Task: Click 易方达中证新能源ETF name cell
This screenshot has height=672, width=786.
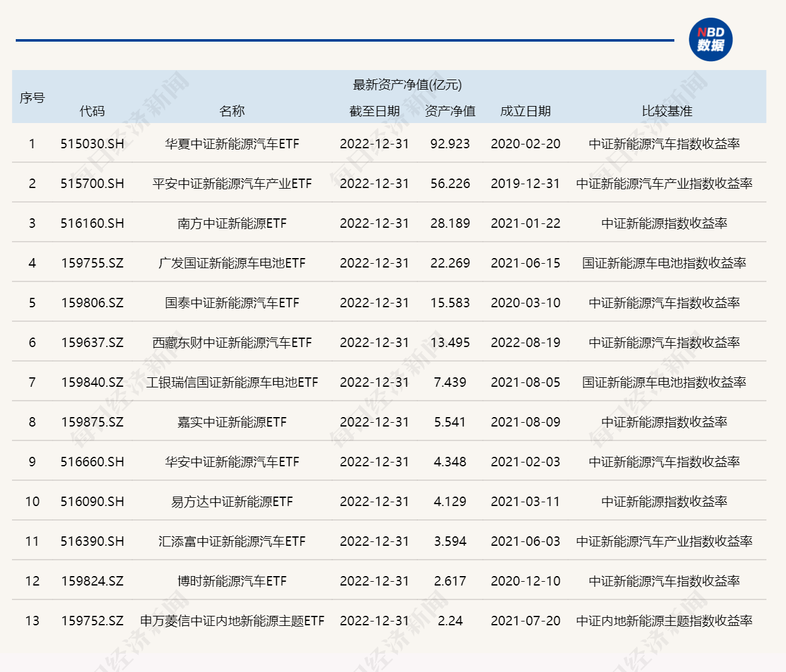Action: [232, 502]
